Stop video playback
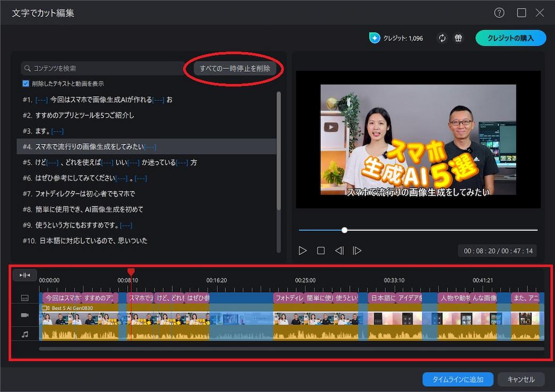The height and width of the screenshot is (392, 555). point(321,250)
